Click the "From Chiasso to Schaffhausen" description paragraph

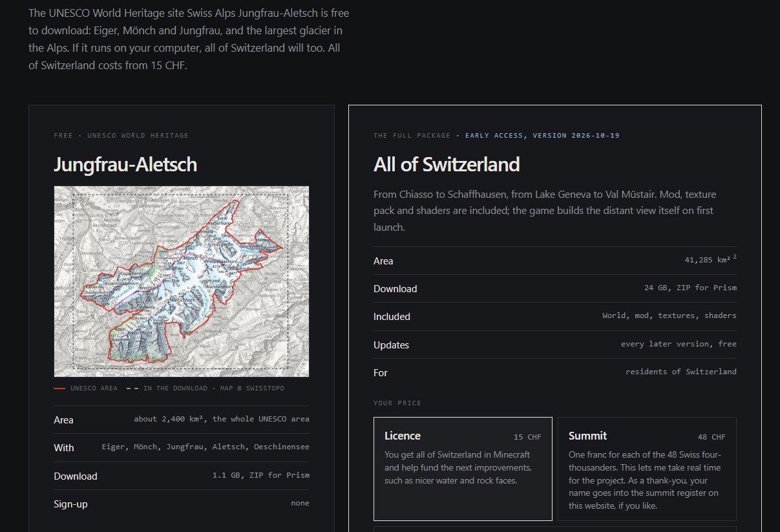point(545,211)
